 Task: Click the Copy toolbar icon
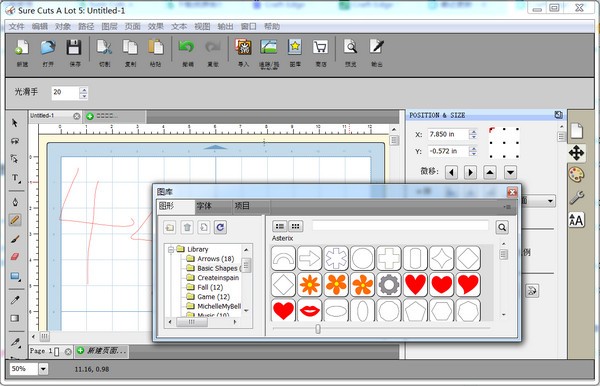tap(130, 47)
